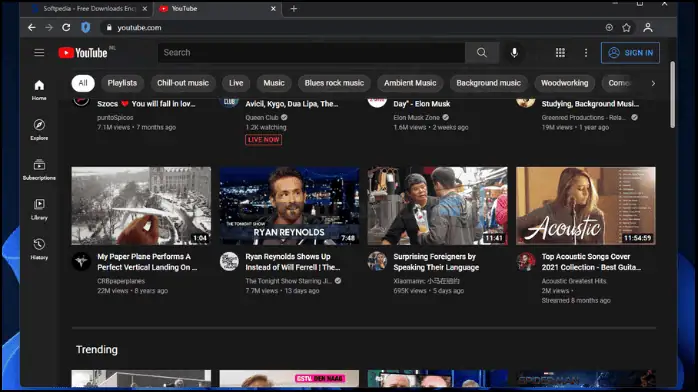Click the blue shield extension icon
Image resolution: width=698 pixels, height=392 pixels.
point(85,28)
